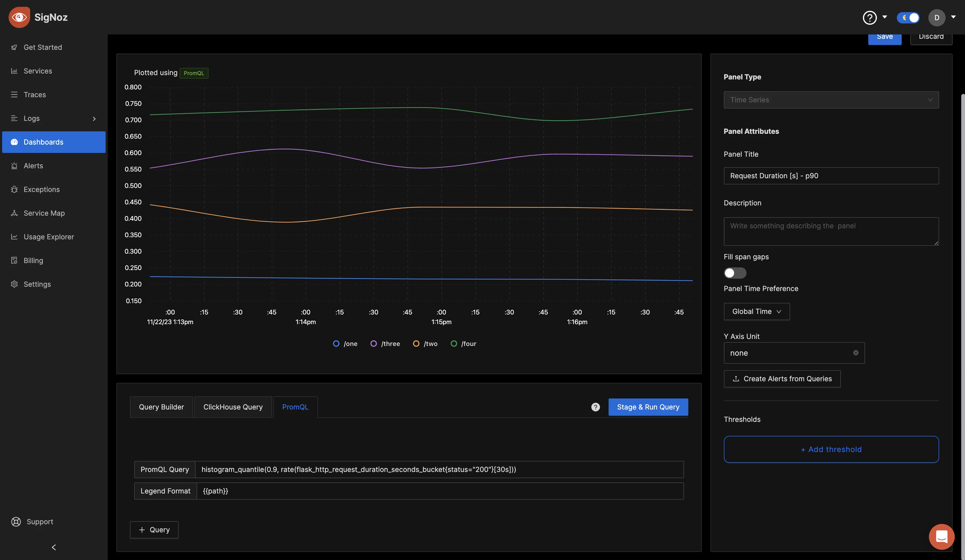Clear the Y Axis Unit value
Image resolution: width=965 pixels, height=560 pixels.
click(855, 353)
